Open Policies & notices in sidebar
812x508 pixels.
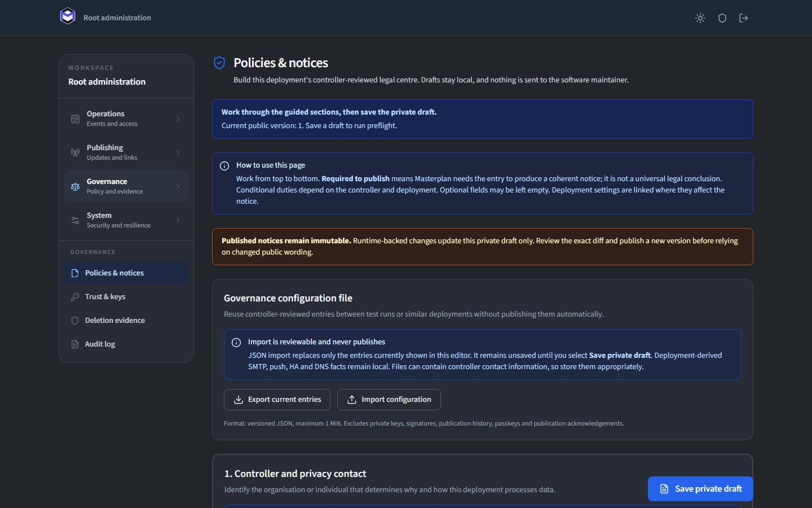[x=126, y=273]
